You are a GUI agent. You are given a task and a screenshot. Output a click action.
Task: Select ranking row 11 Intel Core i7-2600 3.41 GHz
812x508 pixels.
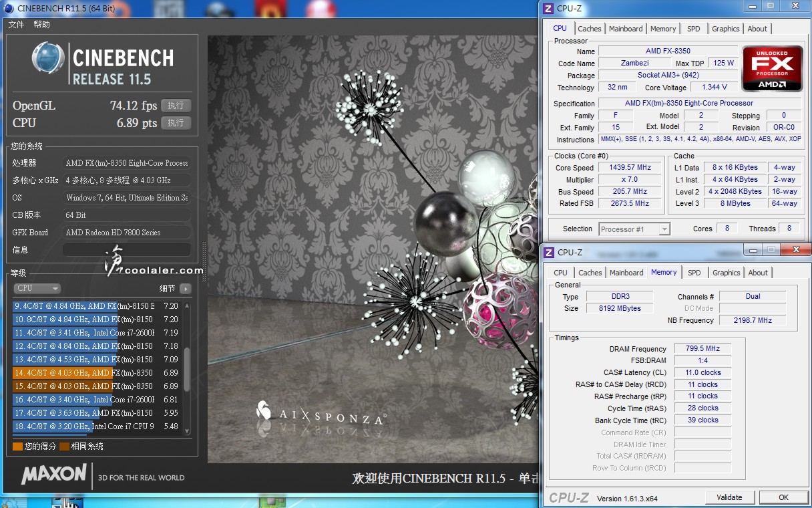[97, 333]
